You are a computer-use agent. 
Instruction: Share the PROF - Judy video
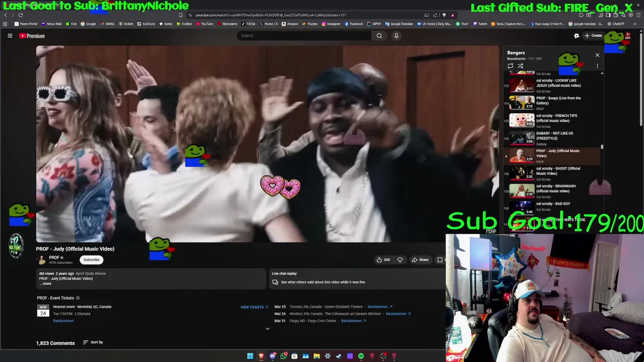(x=420, y=260)
